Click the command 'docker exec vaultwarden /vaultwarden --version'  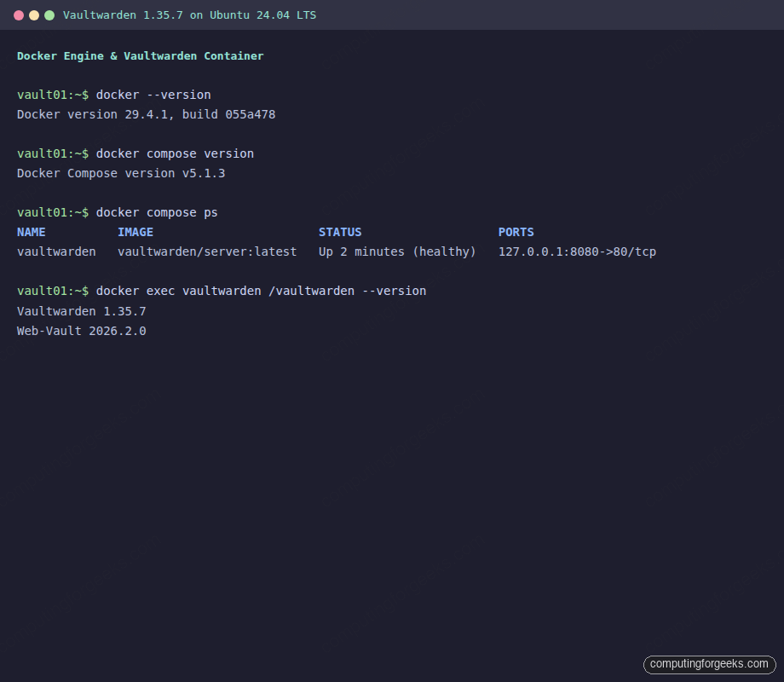[x=261, y=291]
